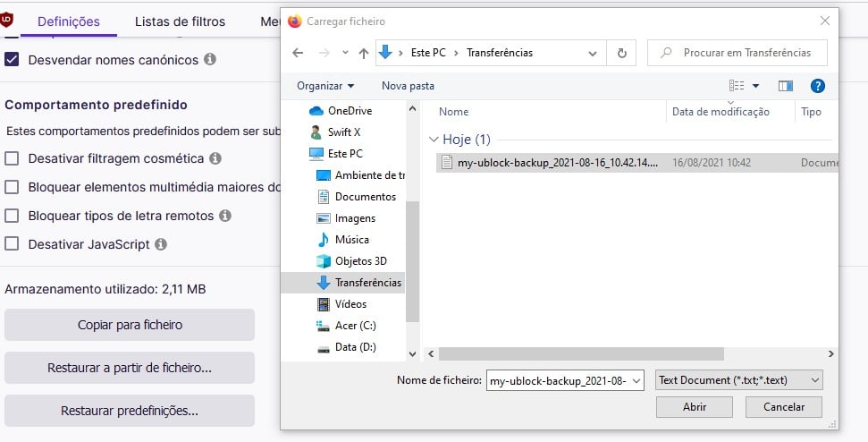868x442 pixels.
Task: Expand the address bar history dropdown
Action: click(593, 53)
